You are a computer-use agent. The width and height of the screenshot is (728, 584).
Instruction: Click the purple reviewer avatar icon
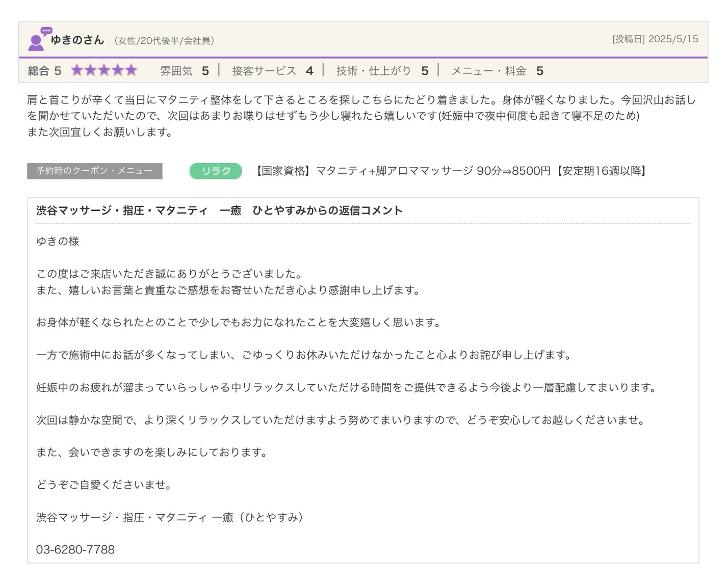(39, 39)
